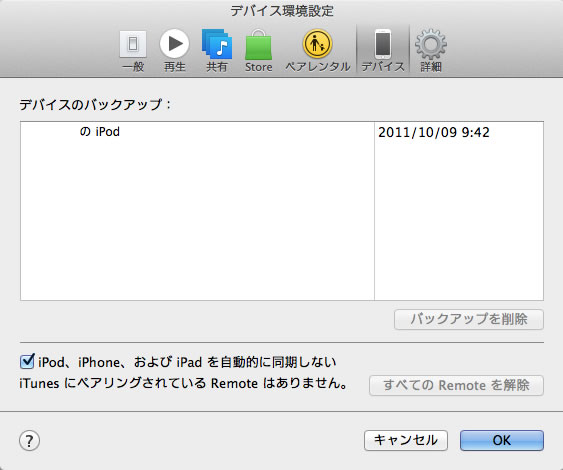
Task: Open the Store preferences pane
Action: point(259,51)
